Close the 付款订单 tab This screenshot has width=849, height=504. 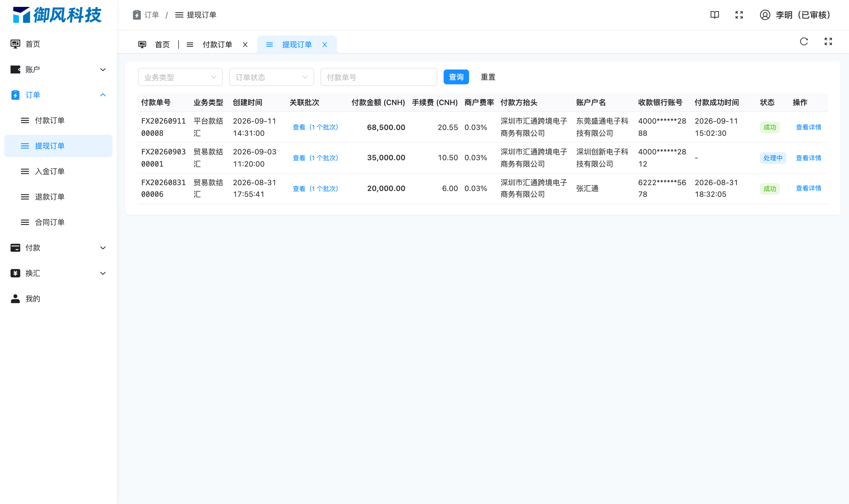(x=245, y=45)
